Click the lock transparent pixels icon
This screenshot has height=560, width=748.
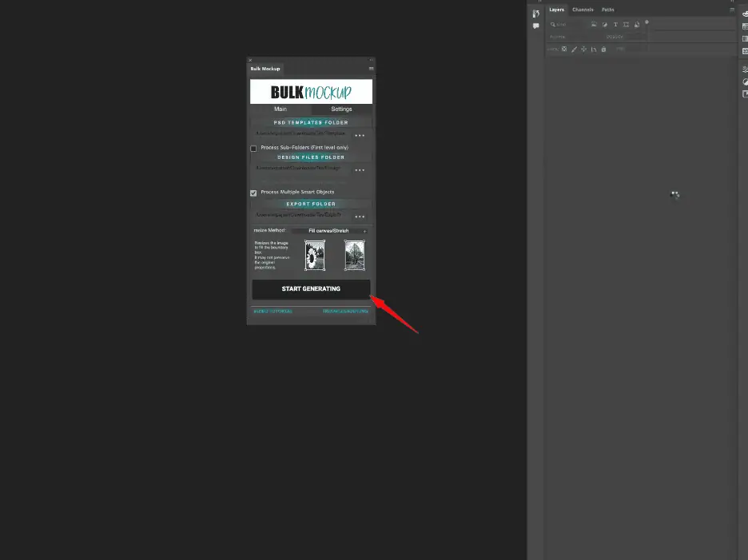564,49
